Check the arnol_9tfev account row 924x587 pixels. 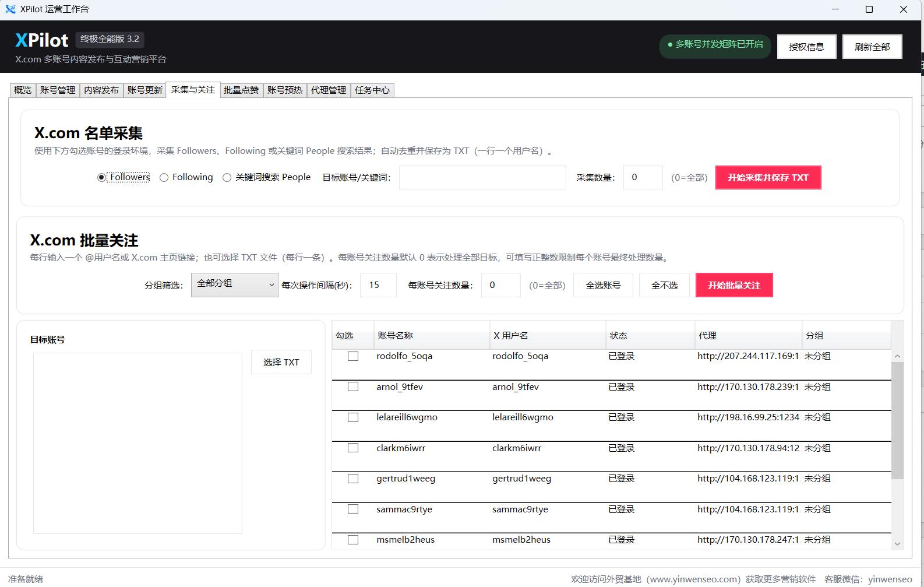353,386
